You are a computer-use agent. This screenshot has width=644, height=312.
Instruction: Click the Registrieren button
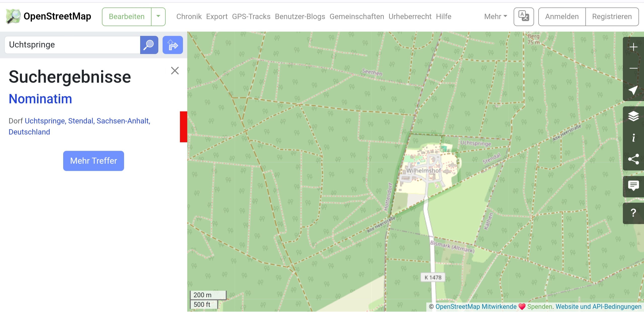point(612,17)
